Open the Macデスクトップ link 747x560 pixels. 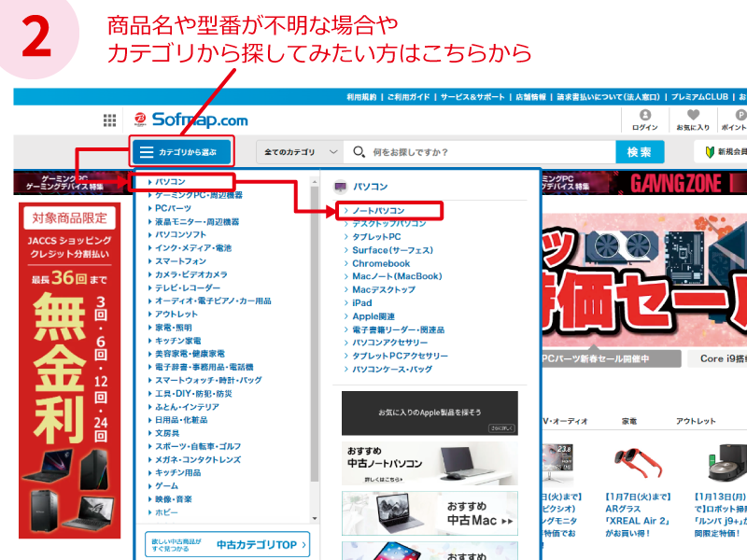(384, 289)
